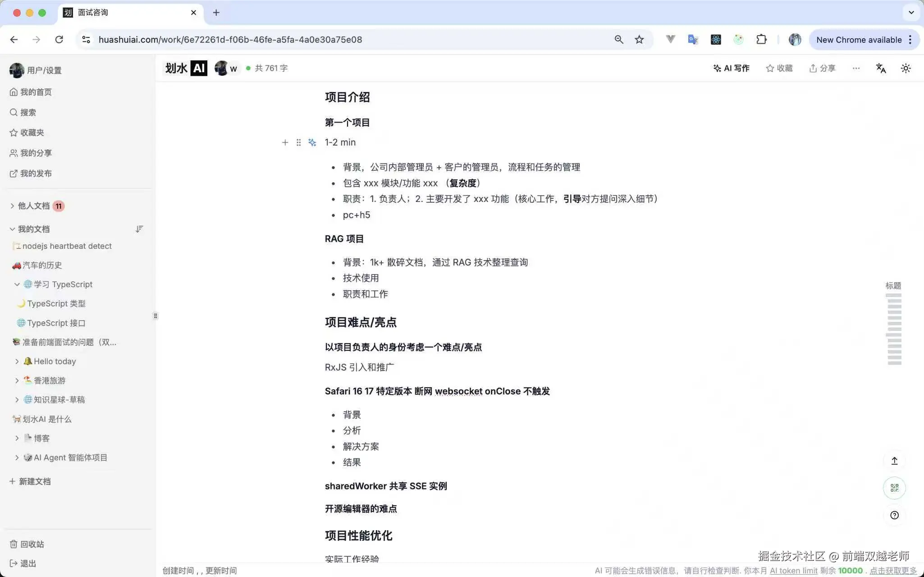Insert new block with the plus icon
The width and height of the screenshot is (924, 577).
coord(285,142)
